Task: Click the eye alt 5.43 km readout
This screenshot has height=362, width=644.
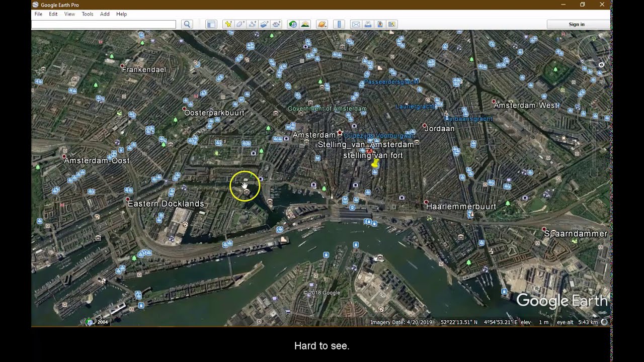Action: 577,322
